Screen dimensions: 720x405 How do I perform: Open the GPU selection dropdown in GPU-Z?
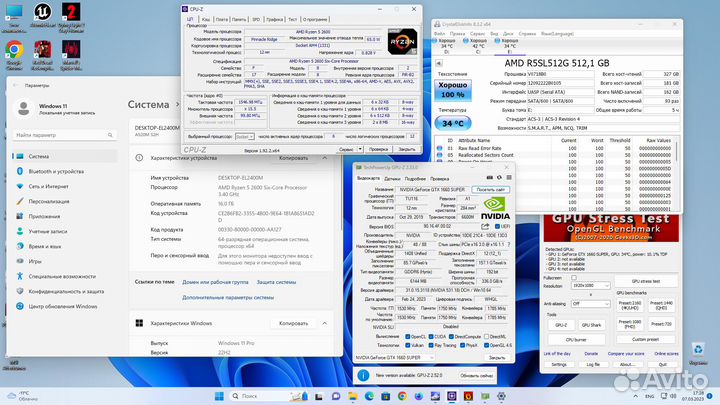tap(394, 357)
